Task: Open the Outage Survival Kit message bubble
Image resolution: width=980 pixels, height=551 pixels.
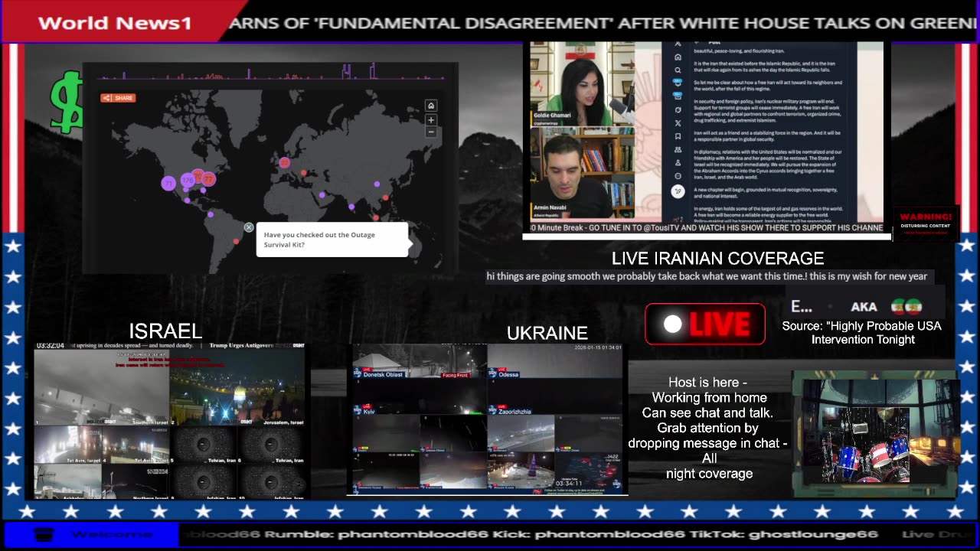Action: [332, 240]
